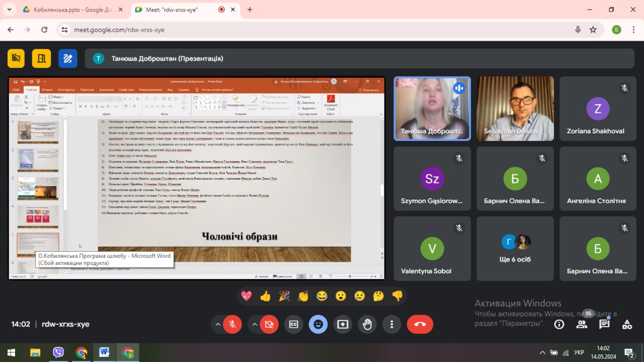This screenshot has height=362, width=644.
Task: Click the present screen button
Action: pyautogui.click(x=343, y=324)
